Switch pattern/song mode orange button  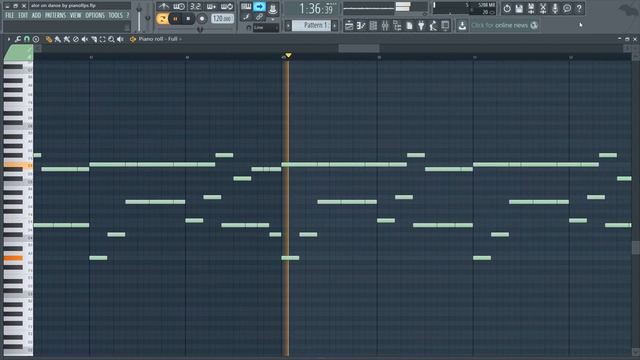click(x=162, y=19)
